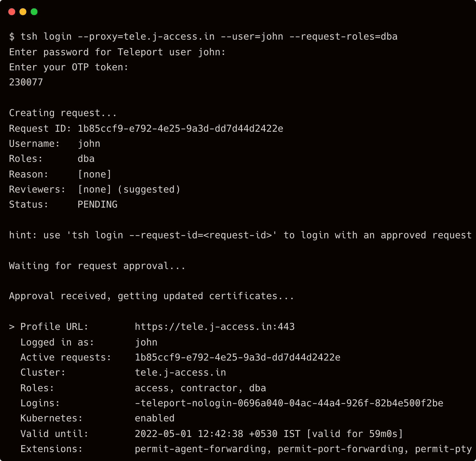Click the Reason value '[none]'

click(x=94, y=174)
